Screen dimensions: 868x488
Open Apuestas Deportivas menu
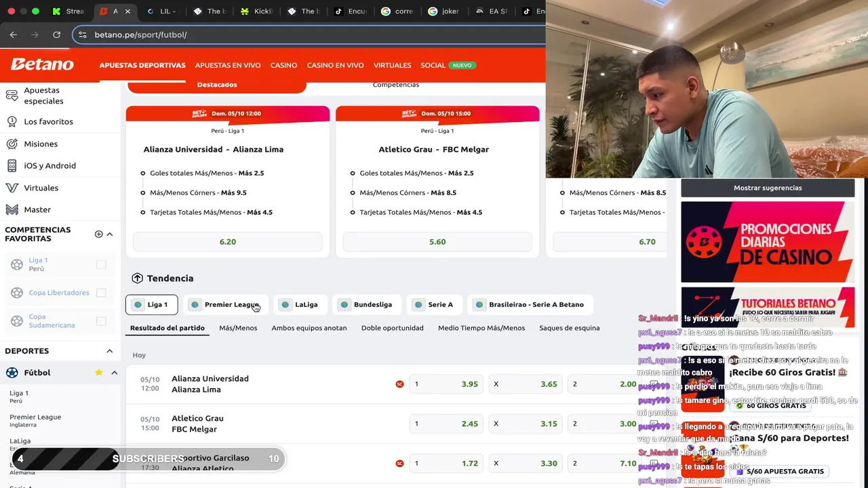[x=142, y=65]
